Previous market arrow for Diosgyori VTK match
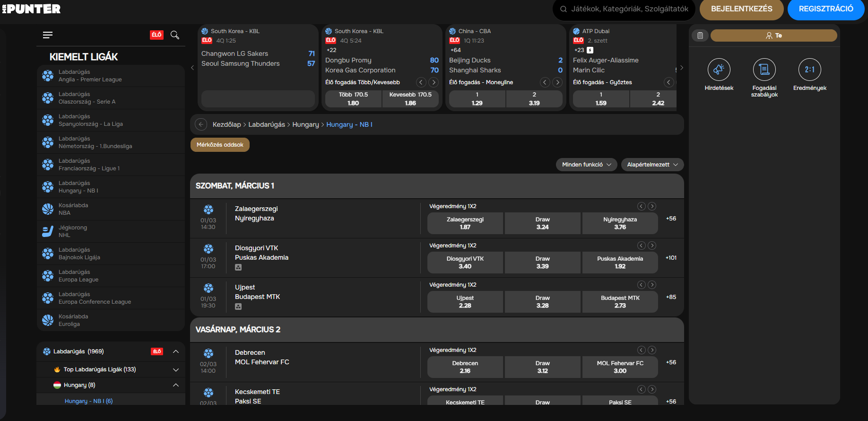Image resolution: width=868 pixels, height=421 pixels. pyautogui.click(x=641, y=246)
